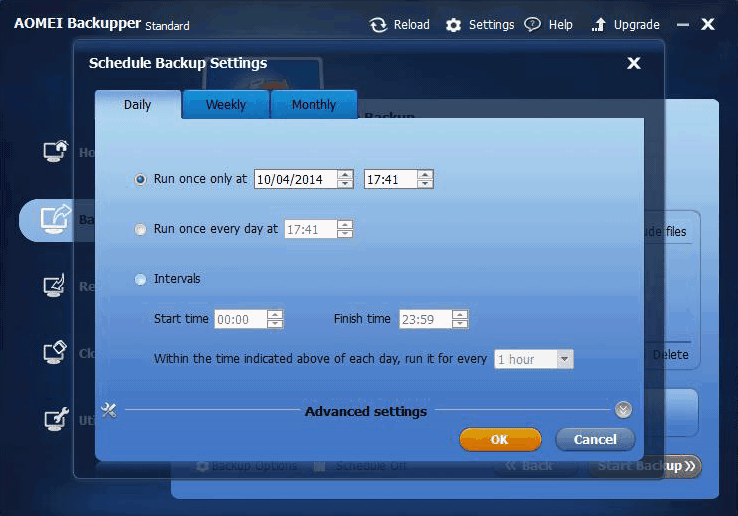Click the 'Advanced settings' label
This screenshot has width=738, height=516.
tap(366, 411)
